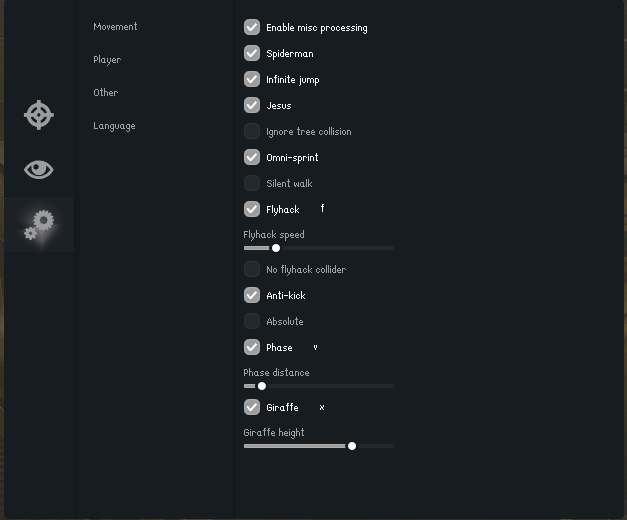Turn off the Jesus checkbox

point(252,105)
